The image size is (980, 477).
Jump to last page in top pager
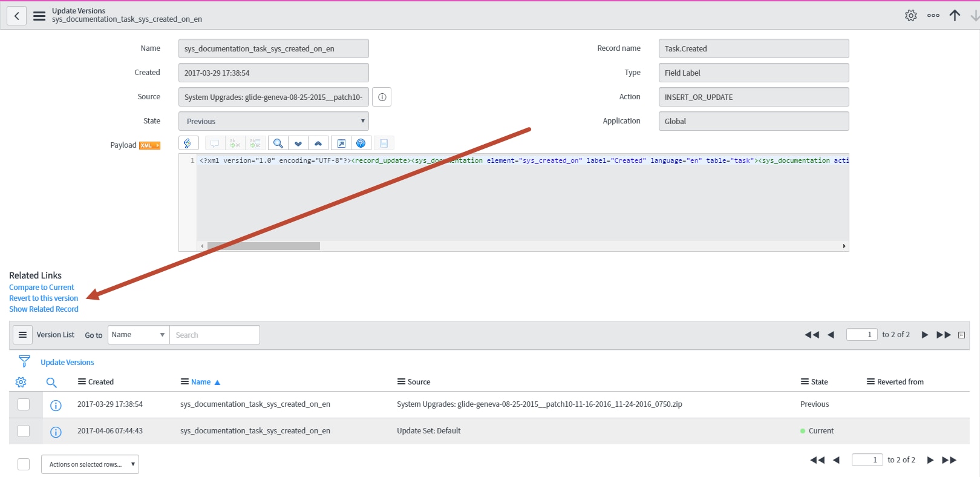tap(944, 335)
